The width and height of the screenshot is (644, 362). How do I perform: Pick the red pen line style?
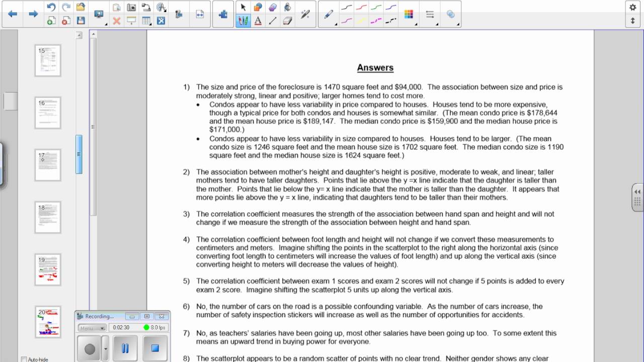click(361, 7)
